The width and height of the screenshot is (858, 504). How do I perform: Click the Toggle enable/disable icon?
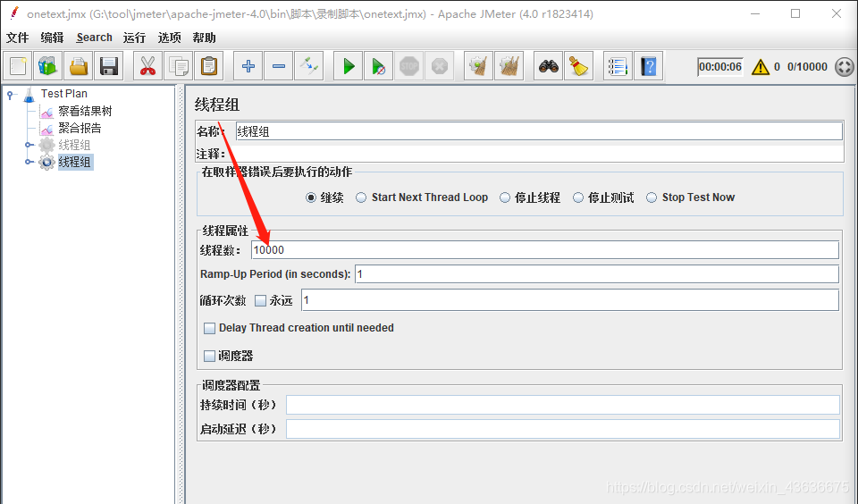pos(308,66)
